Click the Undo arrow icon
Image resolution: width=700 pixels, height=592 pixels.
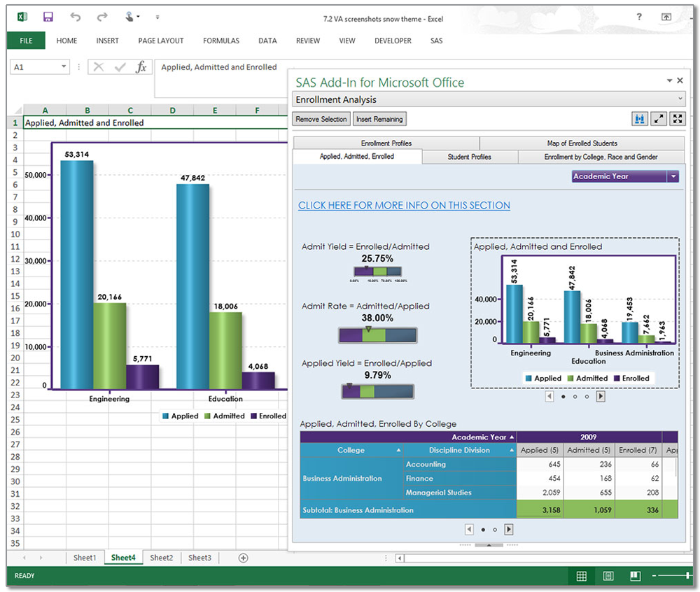coord(76,17)
